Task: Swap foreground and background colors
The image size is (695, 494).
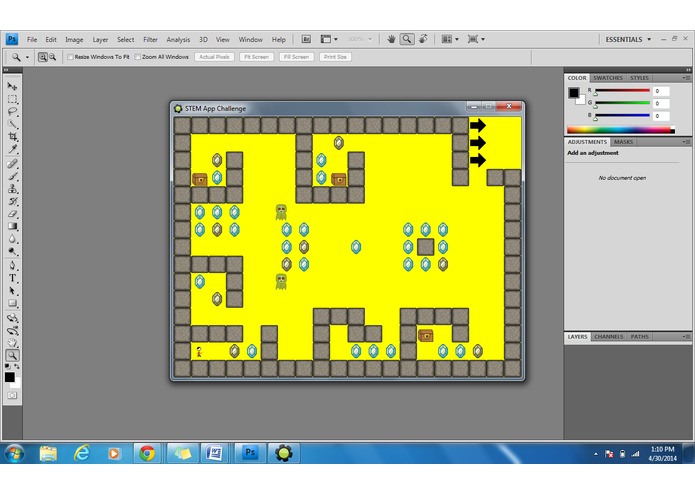Action: [16, 366]
